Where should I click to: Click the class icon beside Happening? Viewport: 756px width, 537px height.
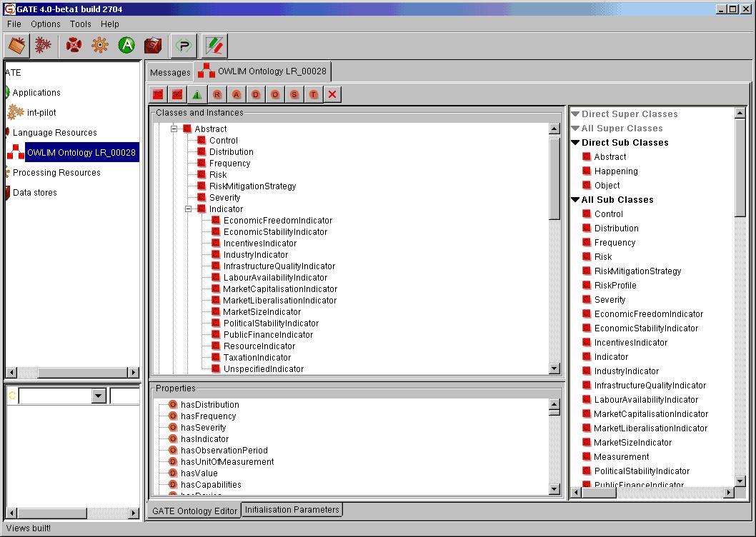[586, 171]
